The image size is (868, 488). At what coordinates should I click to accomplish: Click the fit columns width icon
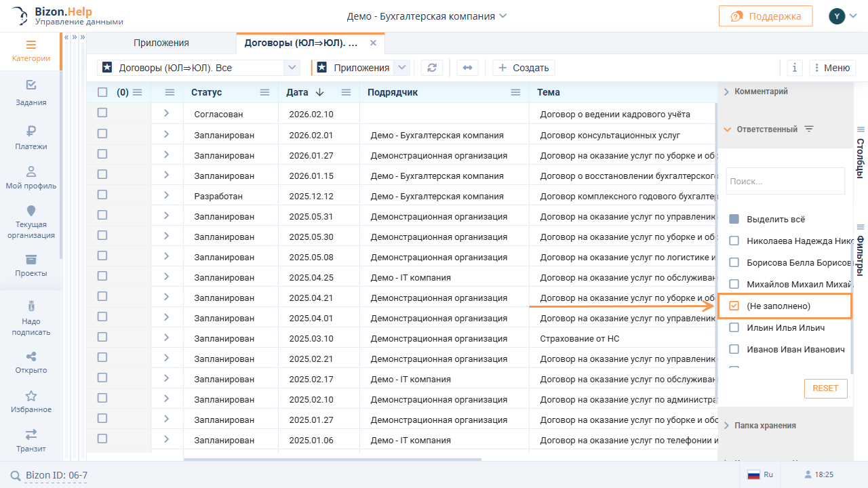pos(467,68)
